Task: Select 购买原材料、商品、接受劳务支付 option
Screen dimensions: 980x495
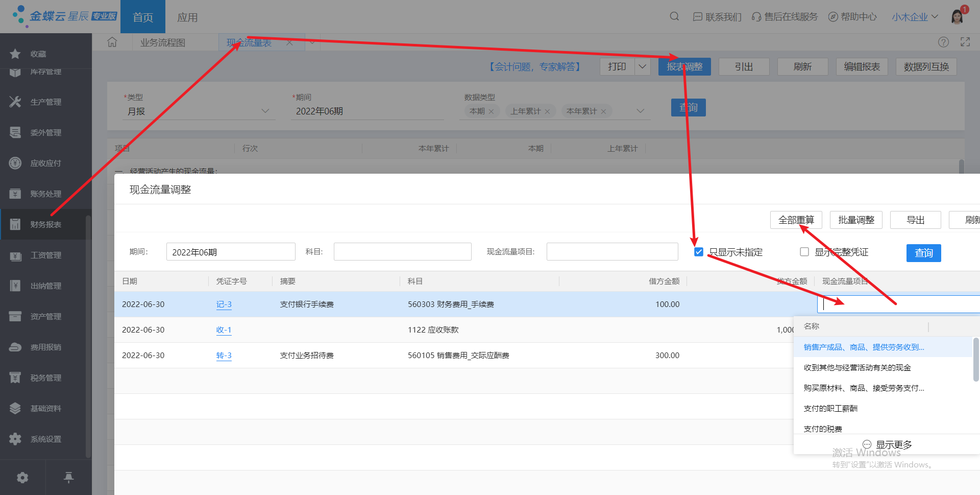Action: 883,388
